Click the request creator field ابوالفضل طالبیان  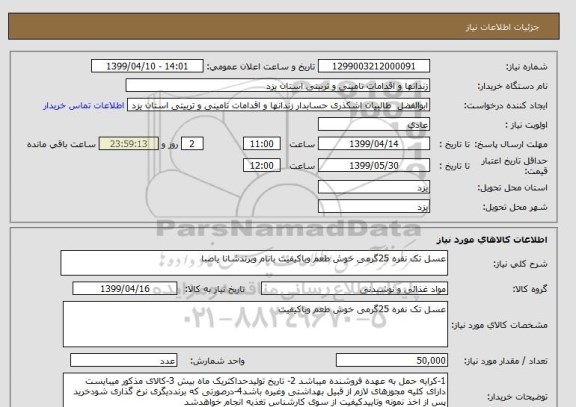[278, 105]
